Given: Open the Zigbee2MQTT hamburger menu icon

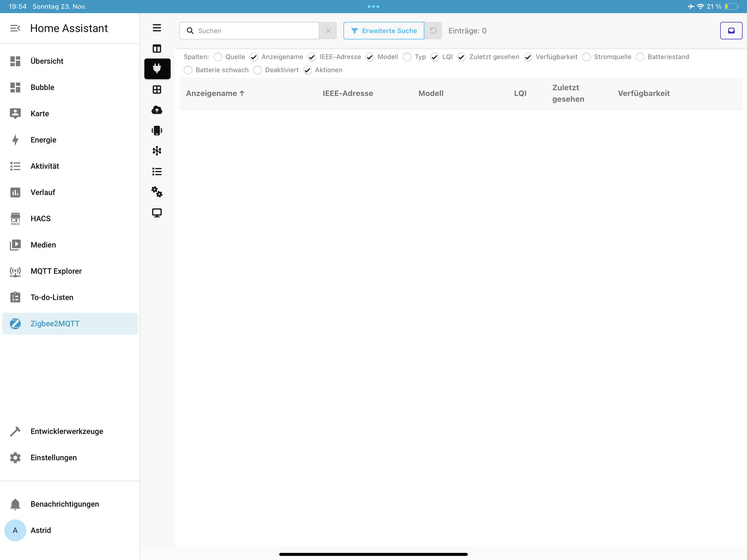Looking at the screenshot, I should click(x=157, y=28).
